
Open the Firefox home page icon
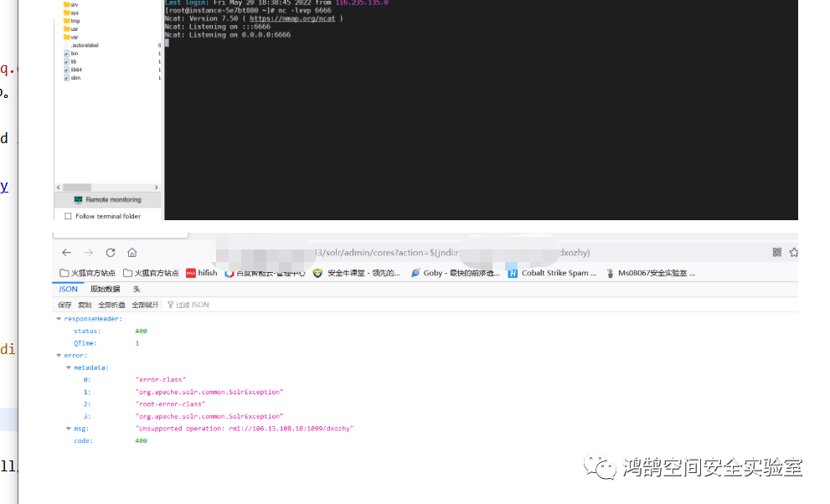131,253
